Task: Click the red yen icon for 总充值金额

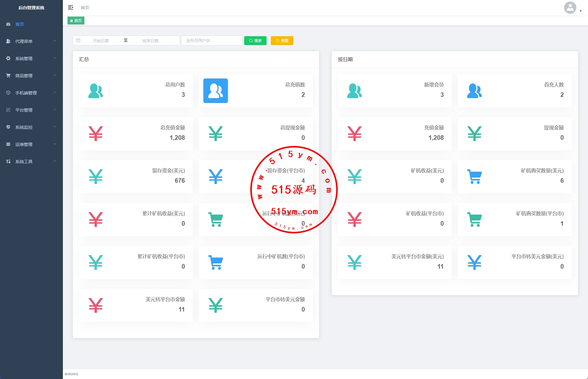Action: (x=95, y=134)
